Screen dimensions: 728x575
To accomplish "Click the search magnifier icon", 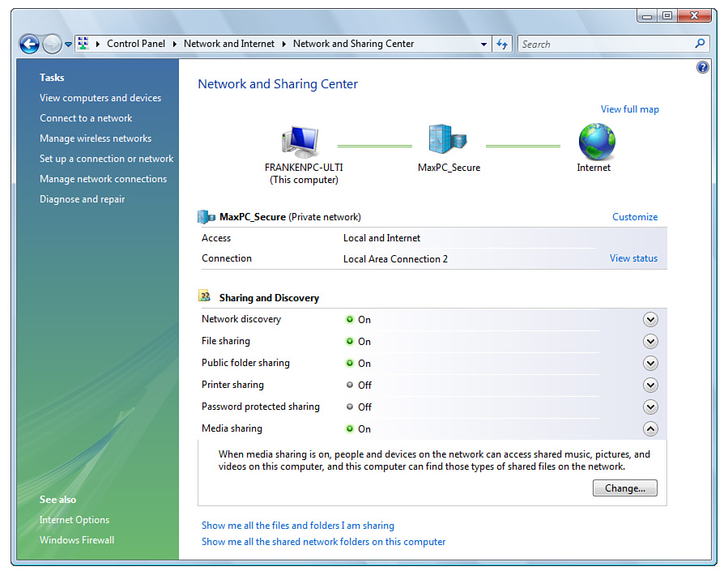I will click(700, 44).
